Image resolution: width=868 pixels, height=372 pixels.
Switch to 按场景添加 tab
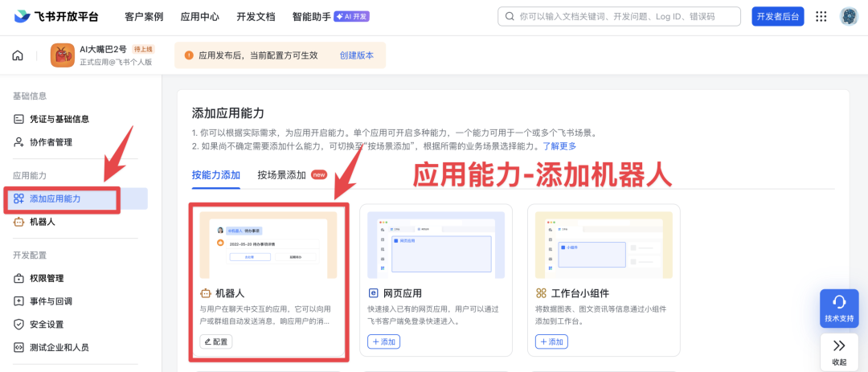pyautogui.click(x=281, y=174)
